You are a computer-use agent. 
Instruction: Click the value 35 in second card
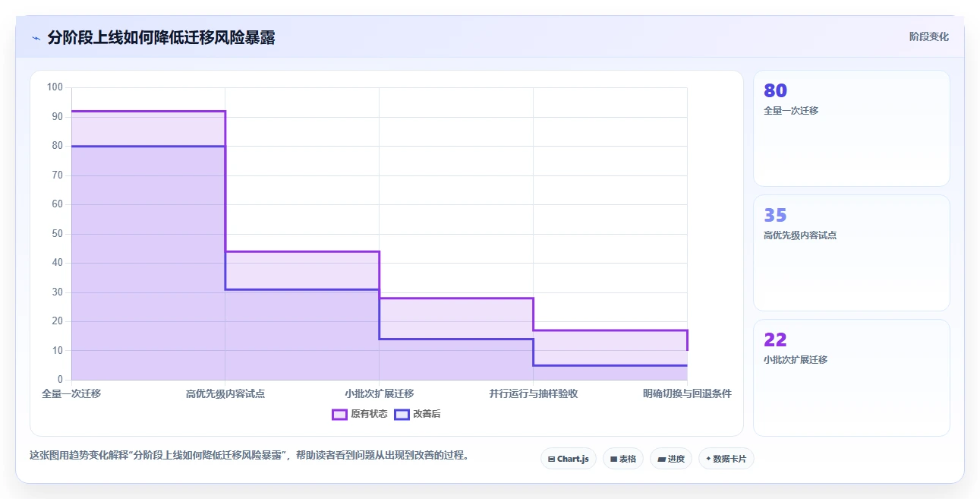coord(775,216)
